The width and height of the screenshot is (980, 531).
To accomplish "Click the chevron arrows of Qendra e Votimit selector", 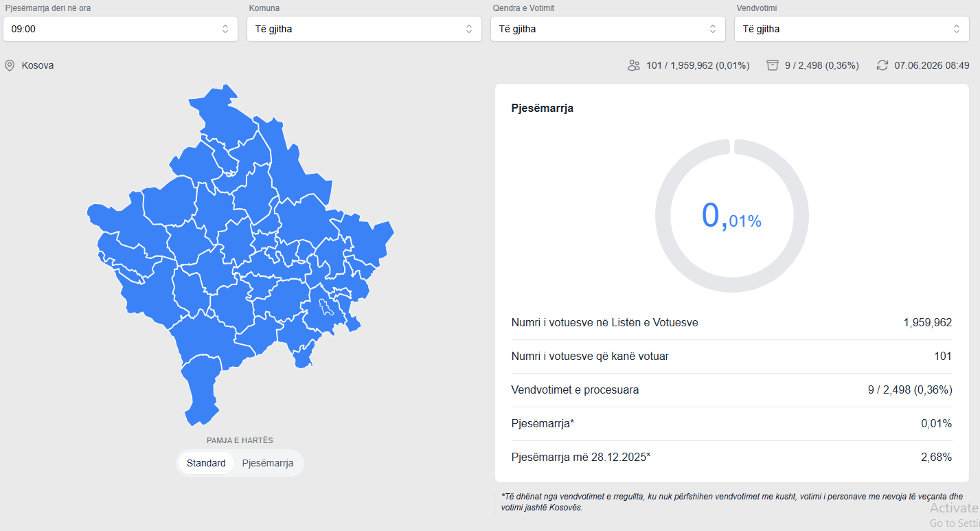I will pos(713,29).
